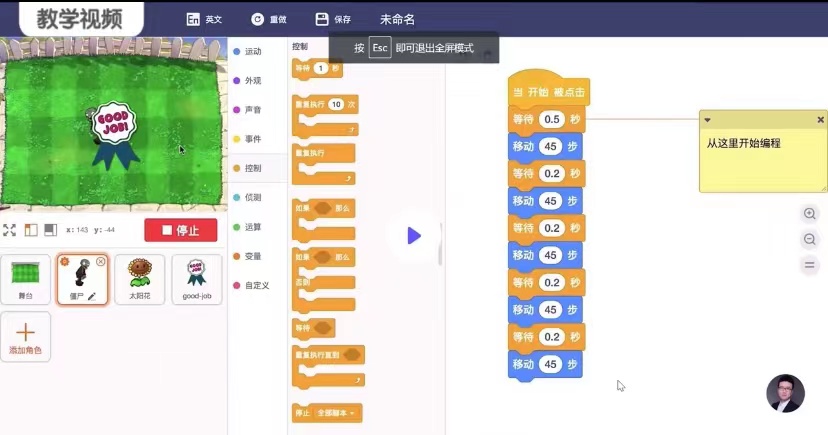Select the 事件 block category
The image size is (828, 435).
tap(248, 139)
